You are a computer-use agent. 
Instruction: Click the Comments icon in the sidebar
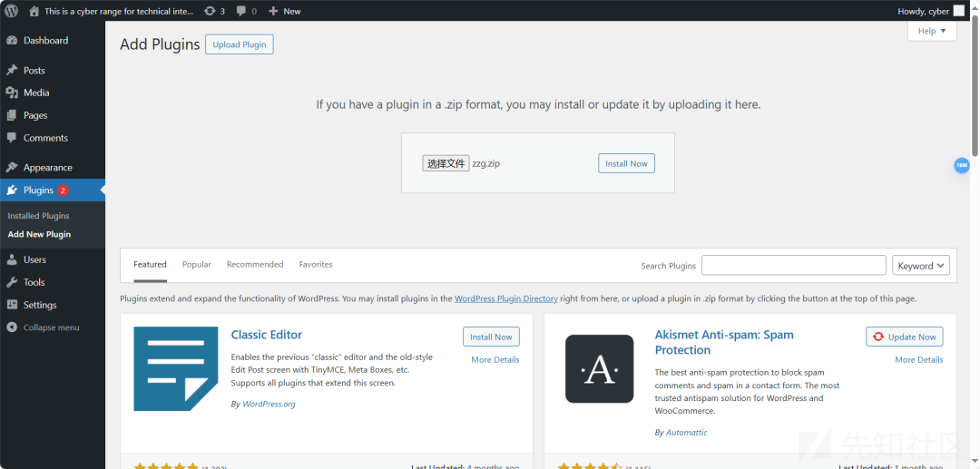click(x=12, y=138)
